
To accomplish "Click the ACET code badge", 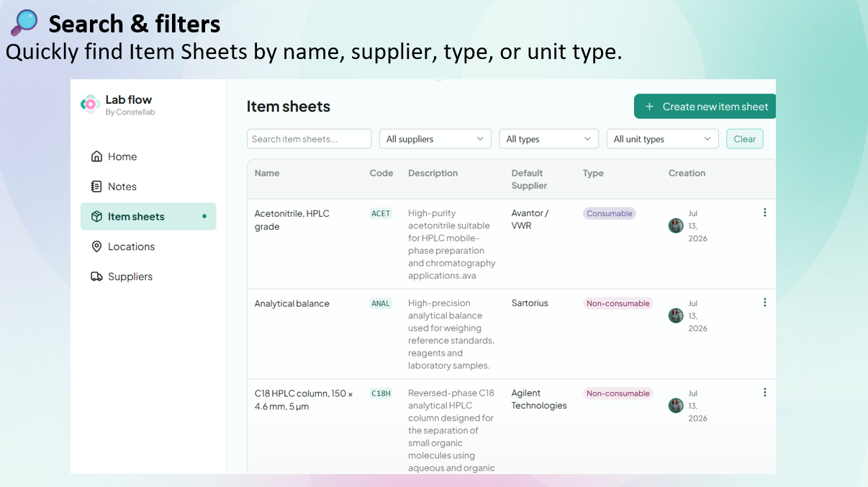I will coord(381,213).
